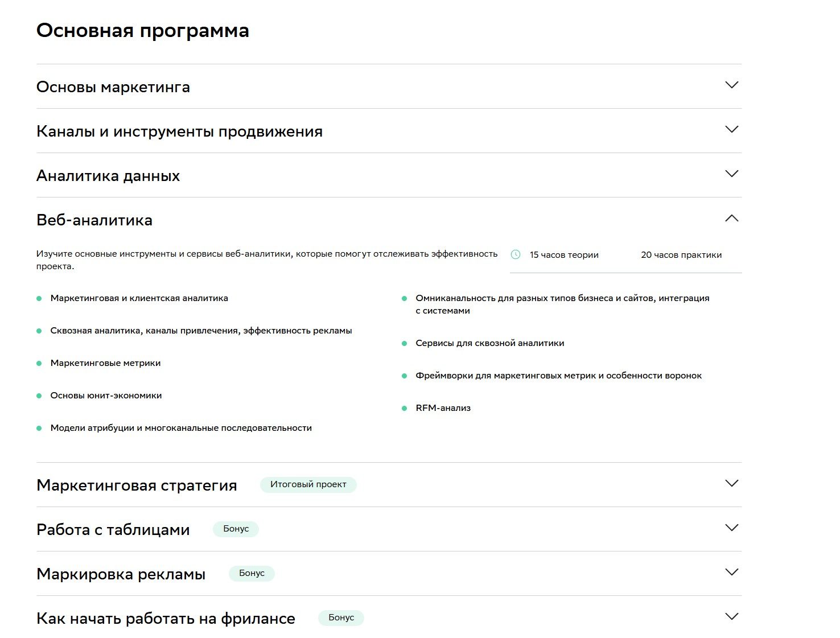Click the clock icon near theory hours
The height and width of the screenshot is (638, 840).
pyautogui.click(x=516, y=255)
